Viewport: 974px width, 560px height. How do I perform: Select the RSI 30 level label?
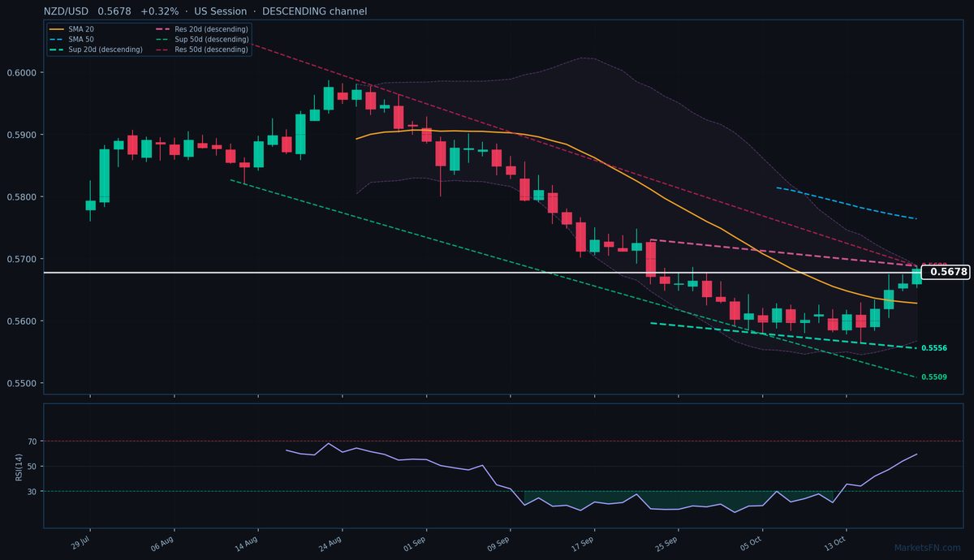coord(33,492)
